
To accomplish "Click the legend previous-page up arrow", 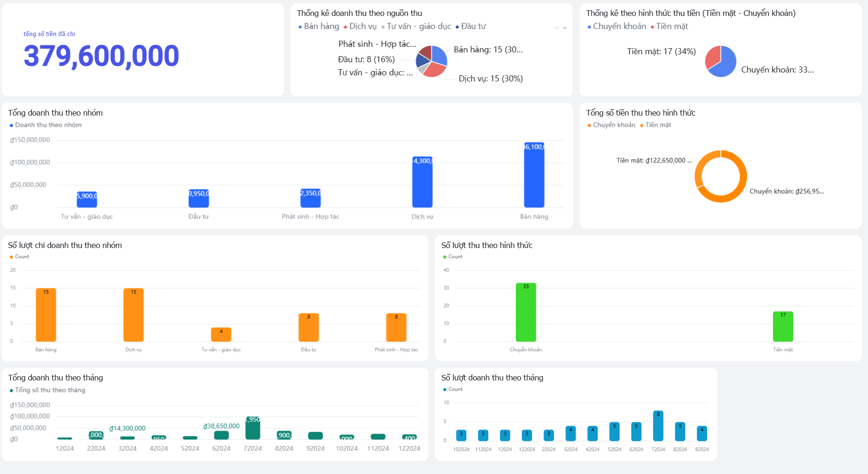I will pos(557,28).
